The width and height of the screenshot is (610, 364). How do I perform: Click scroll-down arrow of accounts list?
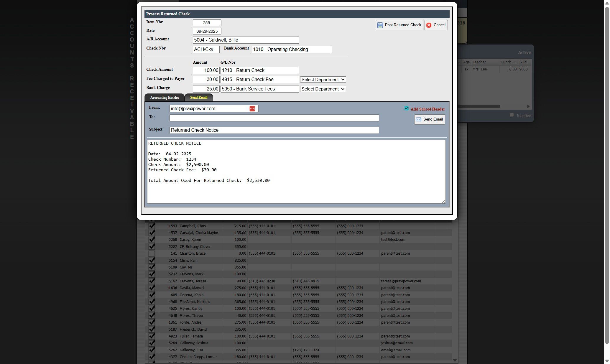pyautogui.click(x=455, y=360)
